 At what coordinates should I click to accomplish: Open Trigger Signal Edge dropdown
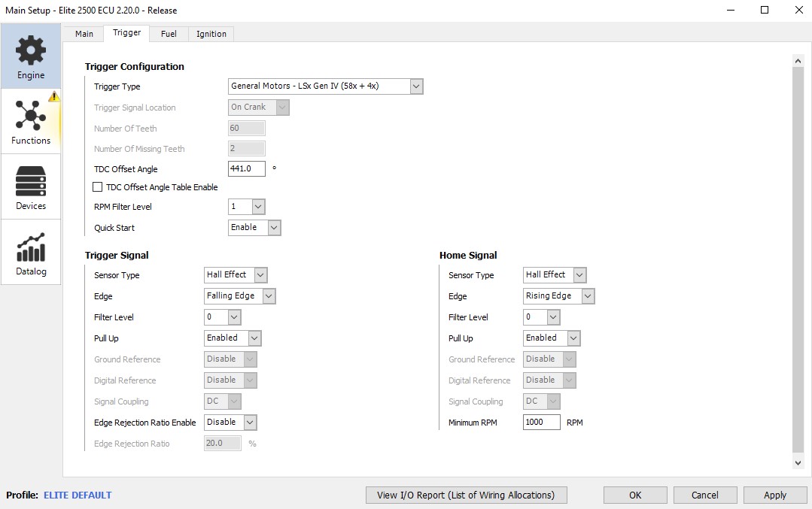(240, 296)
